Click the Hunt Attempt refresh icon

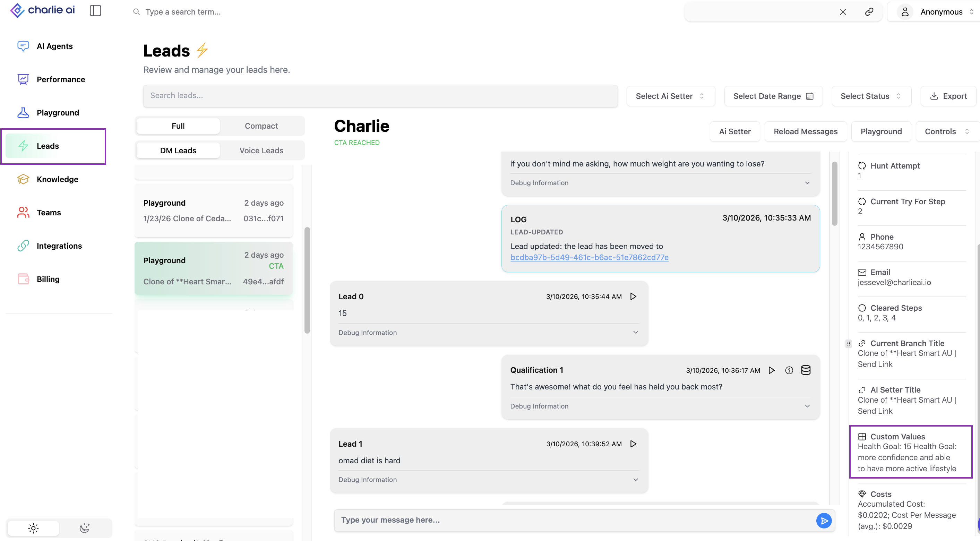[862, 166]
